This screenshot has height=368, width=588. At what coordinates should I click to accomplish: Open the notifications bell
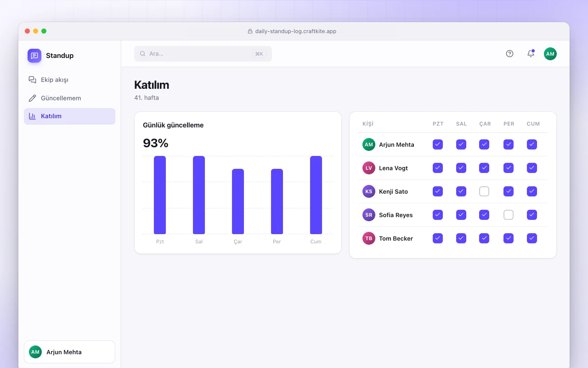[531, 54]
